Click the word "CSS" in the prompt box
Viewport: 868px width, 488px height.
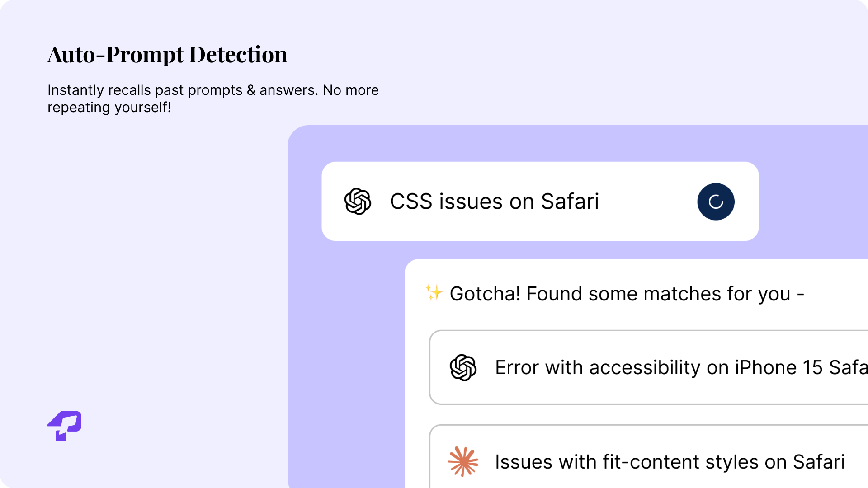pos(411,202)
